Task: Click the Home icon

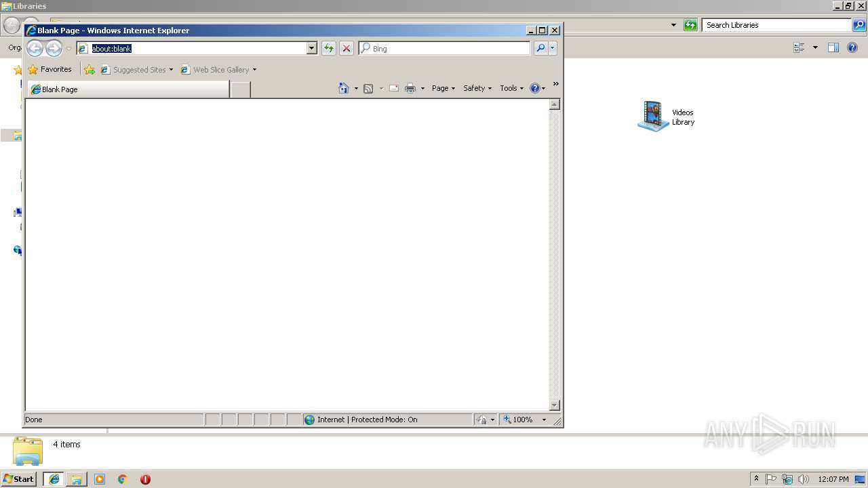Action: [x=344, y=88]
